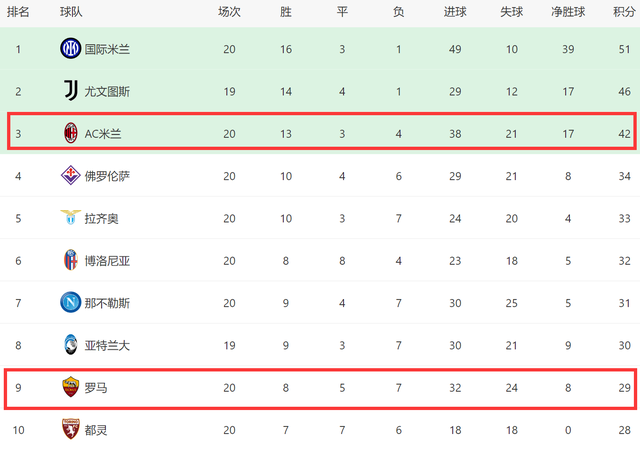640x450 pixels.
Task: Click the Lazio club logo
Action: click(70, 218)
